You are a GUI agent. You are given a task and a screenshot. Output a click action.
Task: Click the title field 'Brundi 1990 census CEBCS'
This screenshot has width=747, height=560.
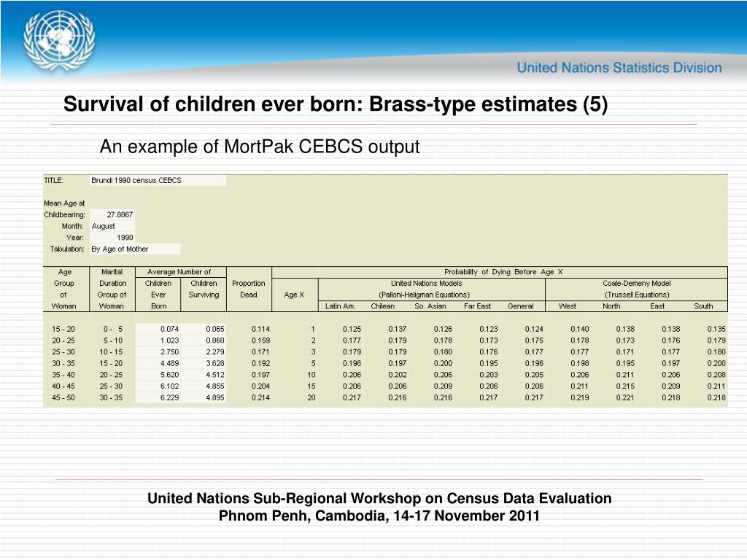158,181
